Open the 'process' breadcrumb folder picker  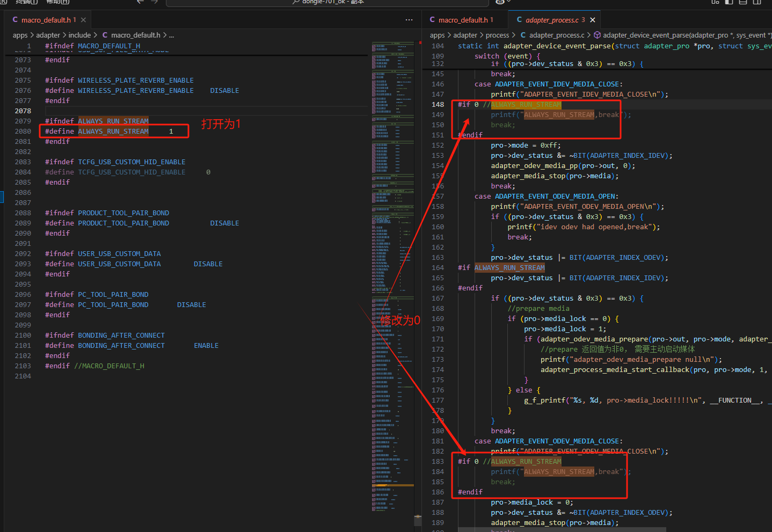[497, 35]
